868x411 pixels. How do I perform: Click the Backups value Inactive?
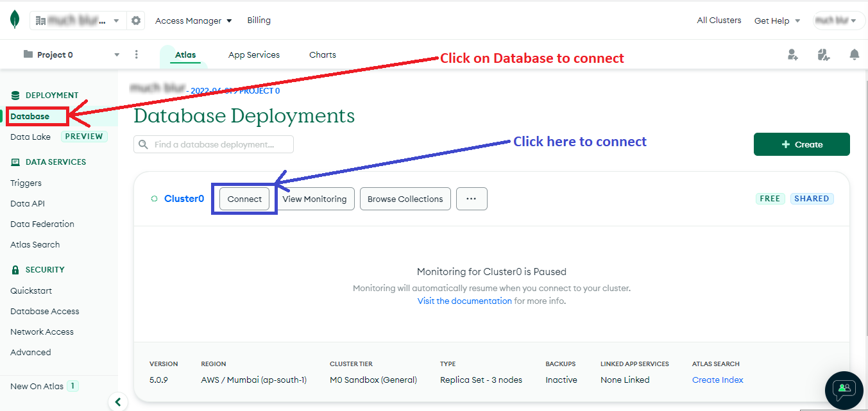pos(561,380)
